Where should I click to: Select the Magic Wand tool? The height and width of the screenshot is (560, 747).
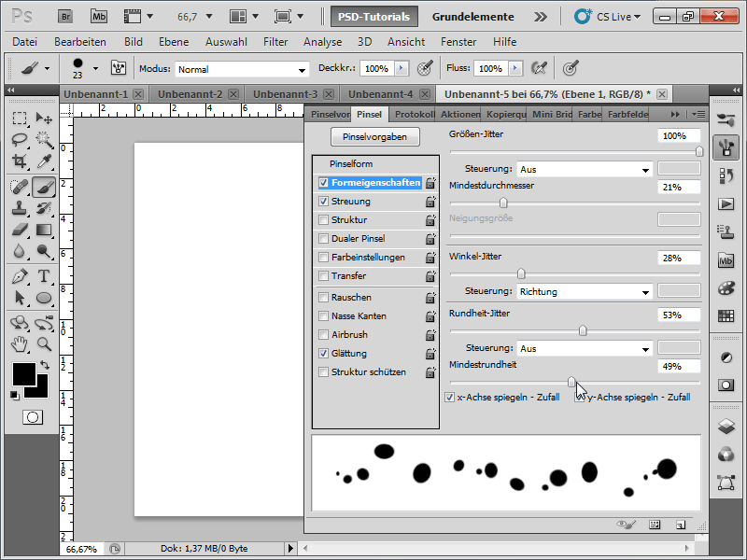(x=44, y=139)
